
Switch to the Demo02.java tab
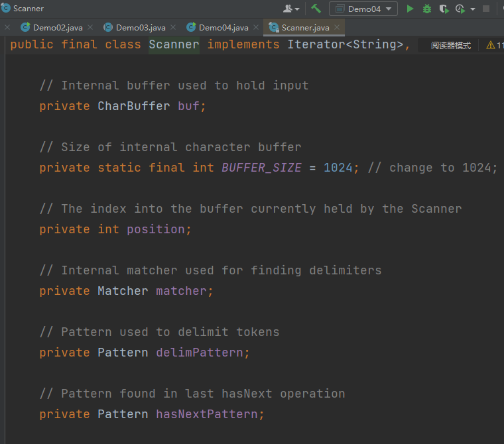pyautogui.click(x=58, y=28)
